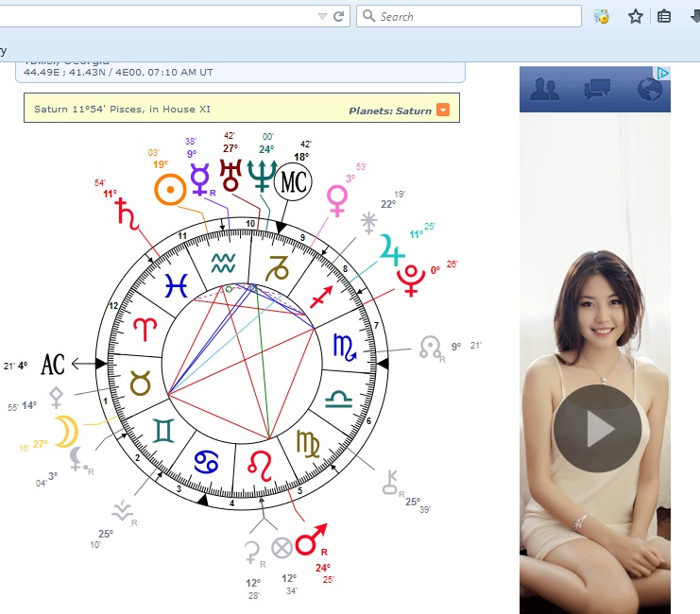The height and width of the screenshot is (614, 700).
Task: Click the yellow Moon crescent
Action: [66, 432]
